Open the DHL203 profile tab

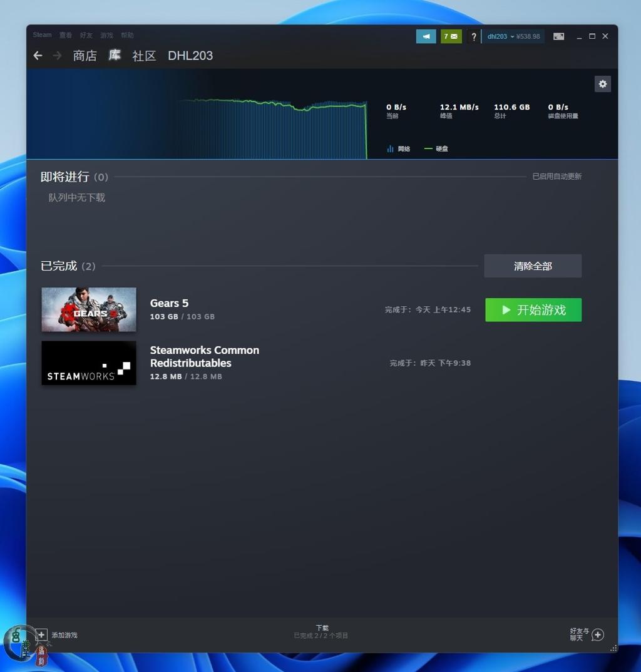click(190, 56)
